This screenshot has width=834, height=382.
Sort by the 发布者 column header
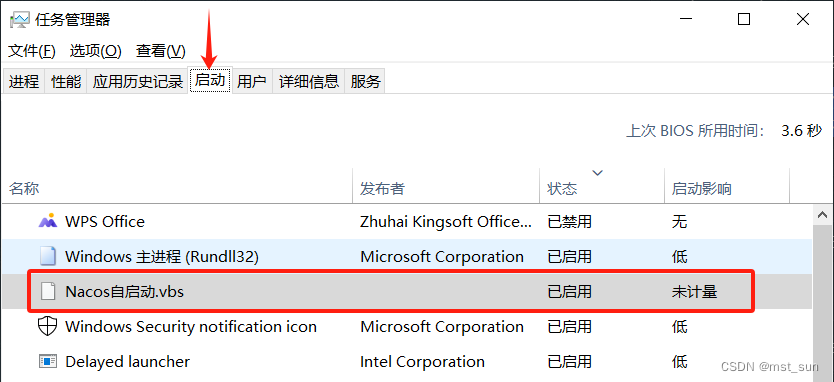click(x=446, y=186)
